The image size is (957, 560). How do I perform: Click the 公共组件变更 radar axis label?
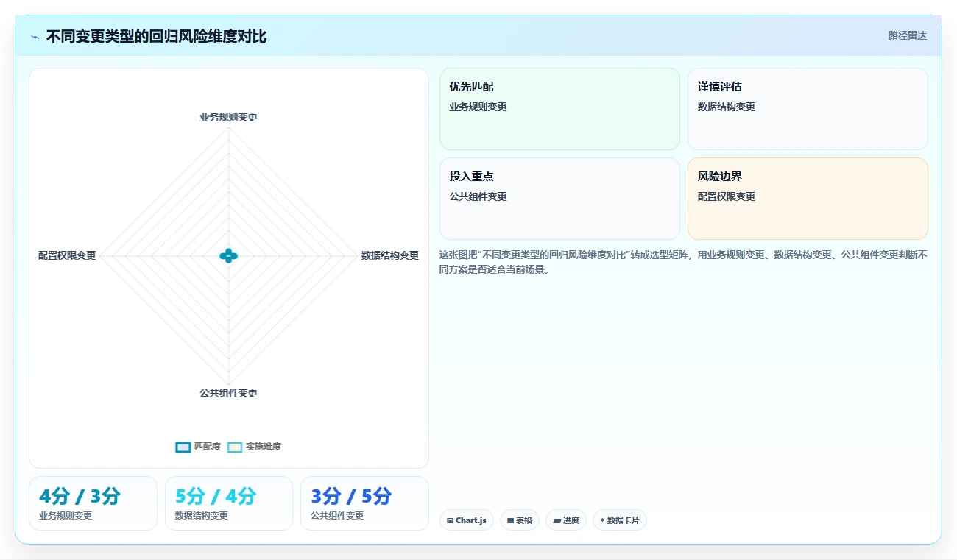tap(229, 393)
